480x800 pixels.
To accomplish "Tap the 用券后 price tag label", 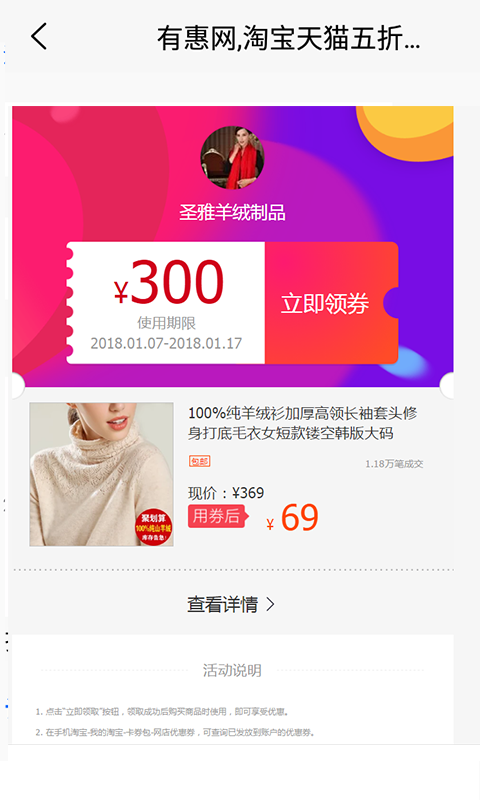I will 217,516.
